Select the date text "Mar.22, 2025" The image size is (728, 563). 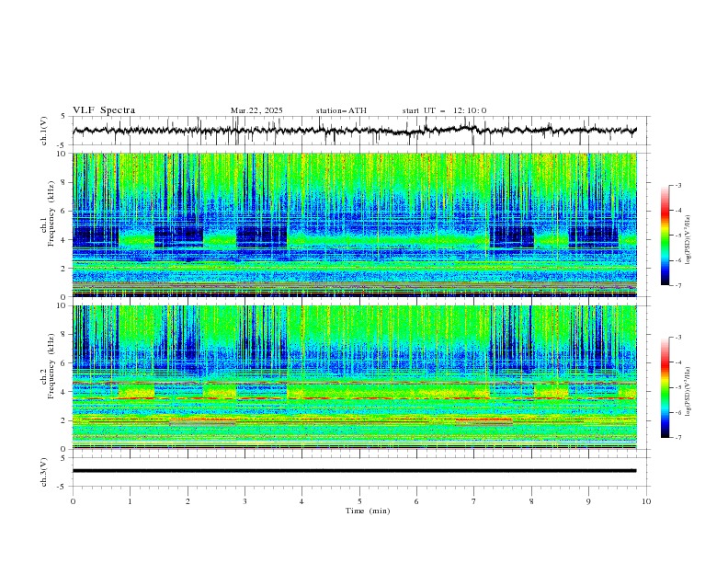tap(256, 110)
